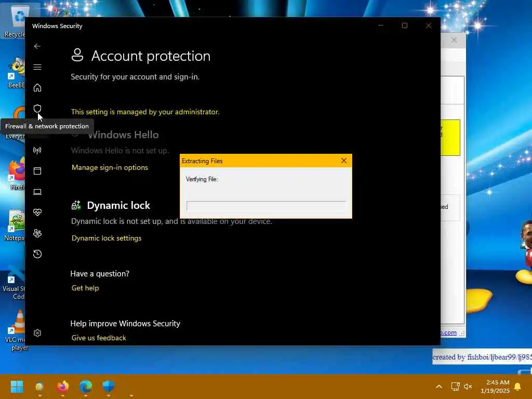Click the yellow taskbar app icon
532x399 pixels.
pos(39,387)
